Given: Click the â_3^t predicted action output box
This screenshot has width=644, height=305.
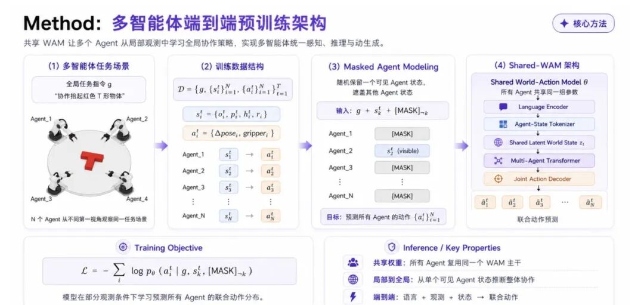Looking at the screenshot, I should (539, 202).
